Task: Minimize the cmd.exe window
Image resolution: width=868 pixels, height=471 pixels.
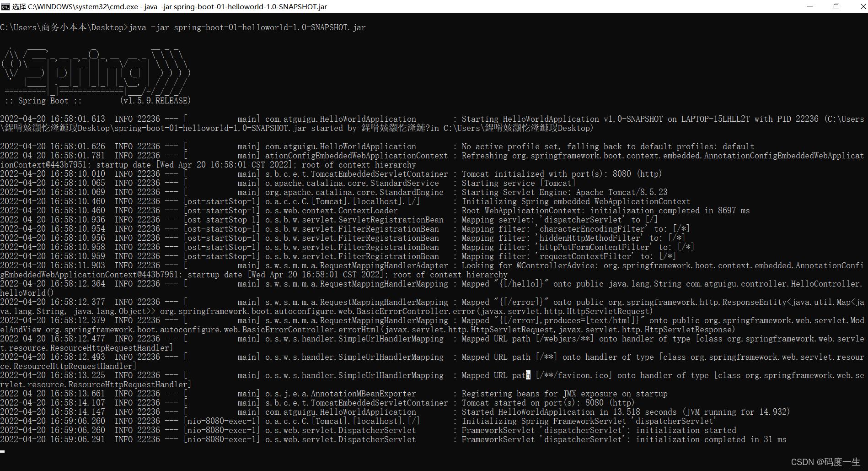Action: click(809, 6)
